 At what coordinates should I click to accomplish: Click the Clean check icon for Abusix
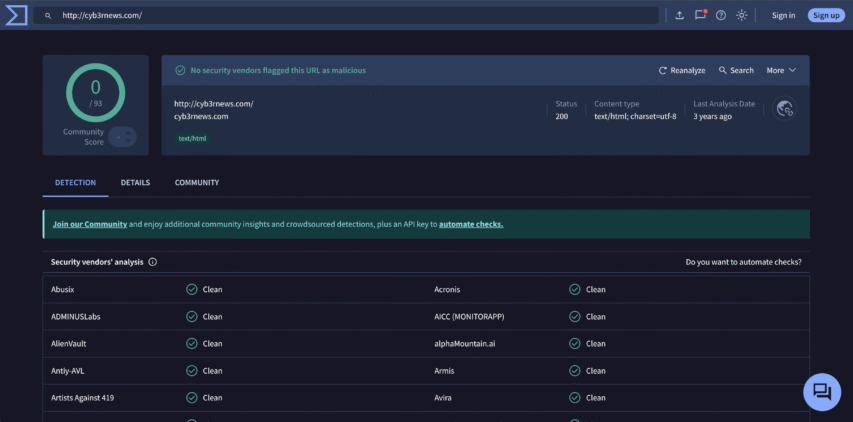point(191,289)
